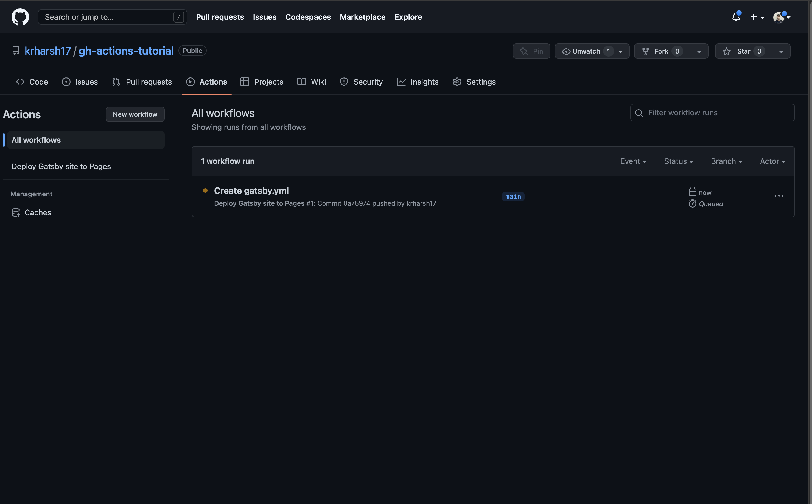Click the search magnifier in the run filter
The width and height of the screenshot is (812, 504).
pos(639,113)
